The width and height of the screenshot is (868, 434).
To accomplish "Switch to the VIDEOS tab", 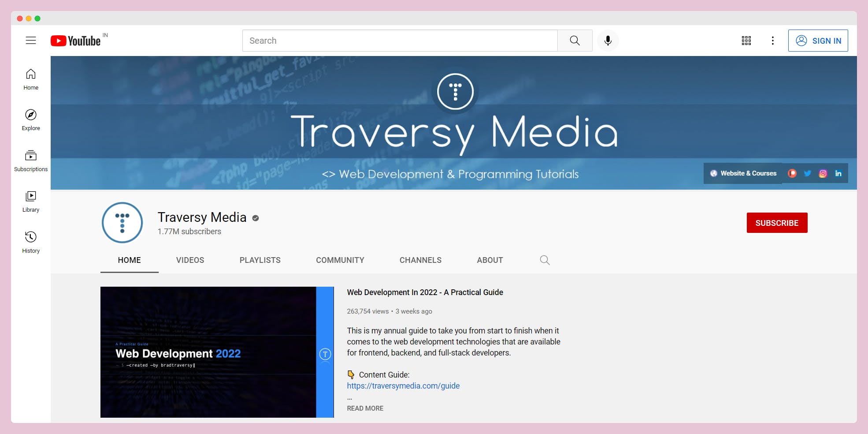I will pyautogui.click(x=190, y=260).
